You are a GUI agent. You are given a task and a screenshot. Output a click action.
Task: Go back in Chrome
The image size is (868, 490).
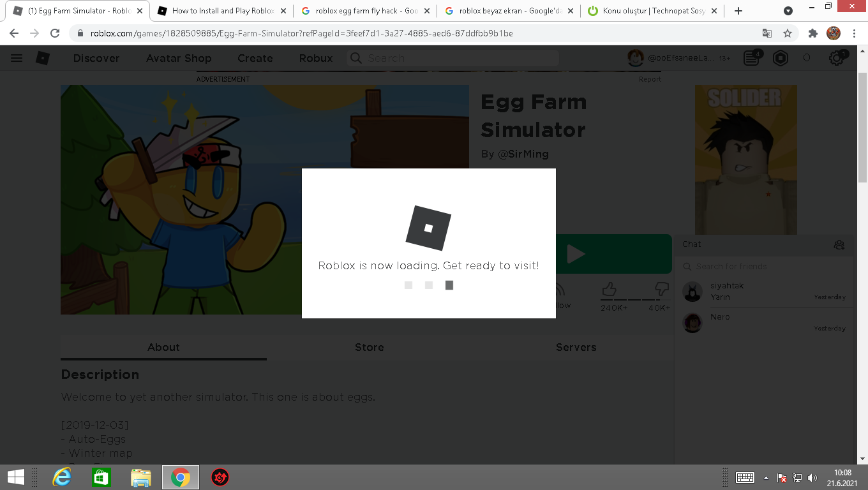[x=14, y=33]
